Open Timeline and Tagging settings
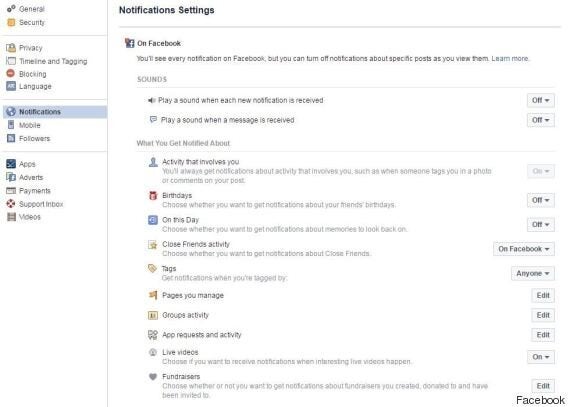The width and height of the screenshot is (570, 407). (x=53, y=61)
